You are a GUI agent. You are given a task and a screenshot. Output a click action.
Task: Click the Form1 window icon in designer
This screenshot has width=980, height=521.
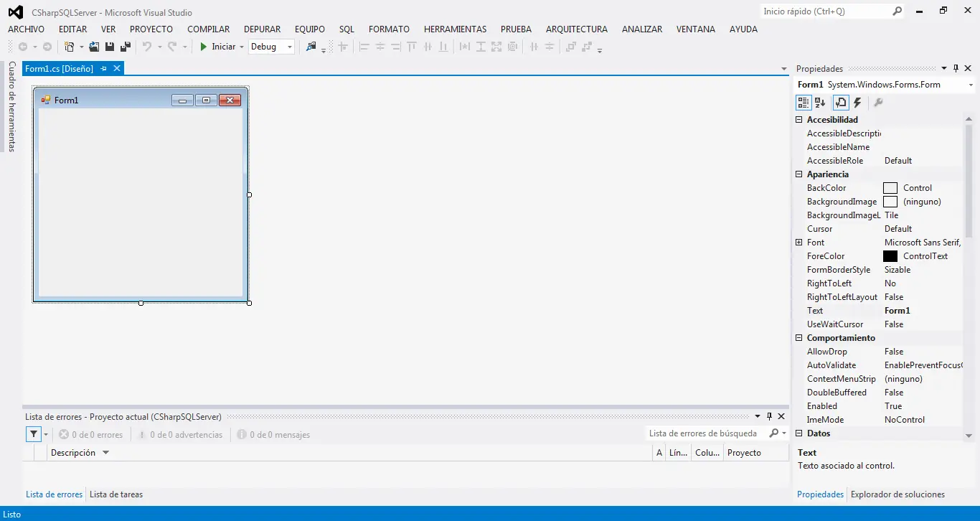[46, 100]
